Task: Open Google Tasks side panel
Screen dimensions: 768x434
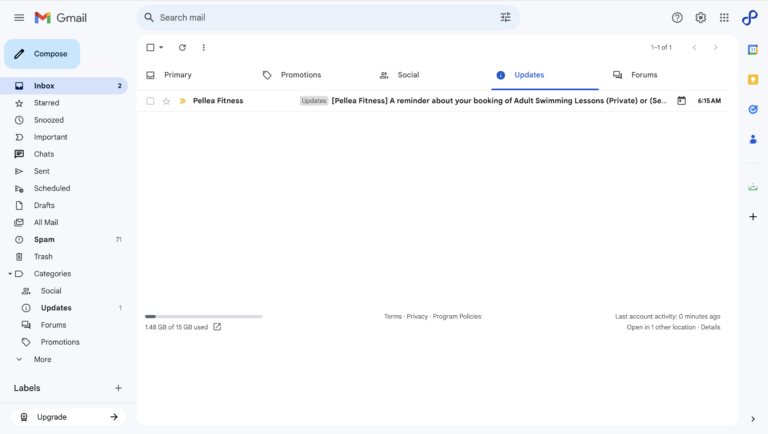Action: click(x=753, y=109)
